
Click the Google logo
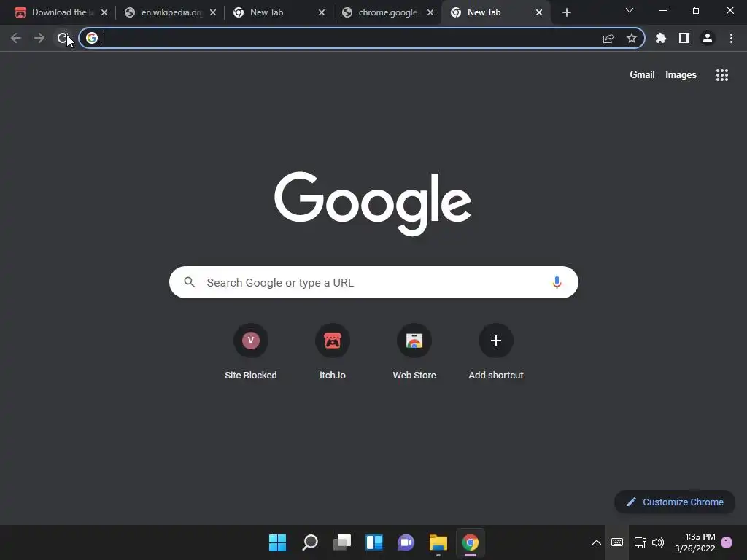click(373, 203)
